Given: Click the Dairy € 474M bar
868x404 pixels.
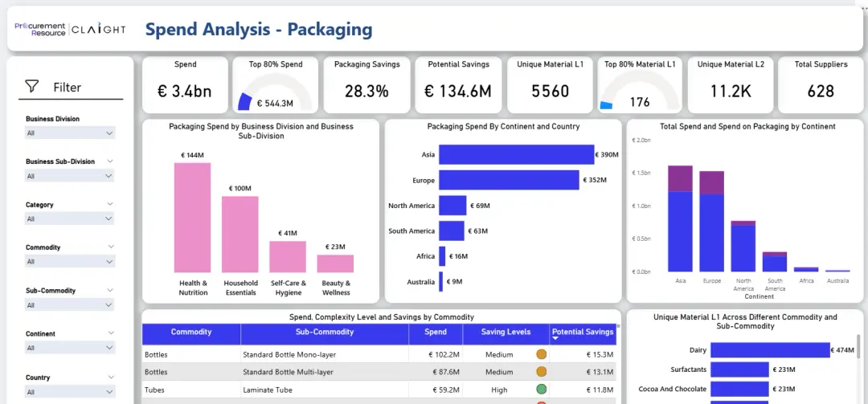Looking at the screenshot, I should (770, 349).
